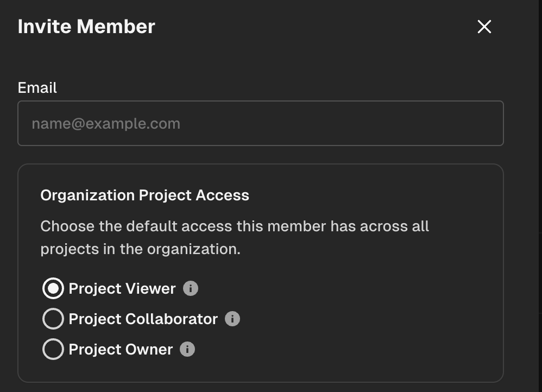This screenshot has height=392, width=542.
Task: Click the Organization Project Access heading
Action: (x=144, y=195)
